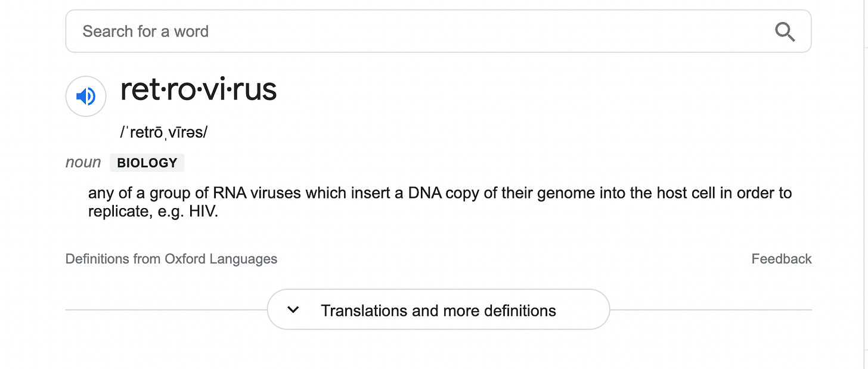Viewport: 868px width, 369px height.
Task: Play the retrovirus pronunciation audio
Action: (86, 96)
